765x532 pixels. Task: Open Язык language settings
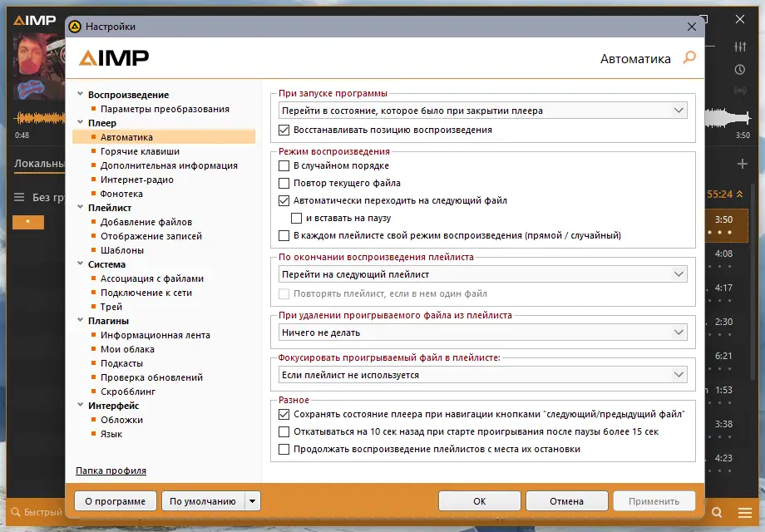111,434
